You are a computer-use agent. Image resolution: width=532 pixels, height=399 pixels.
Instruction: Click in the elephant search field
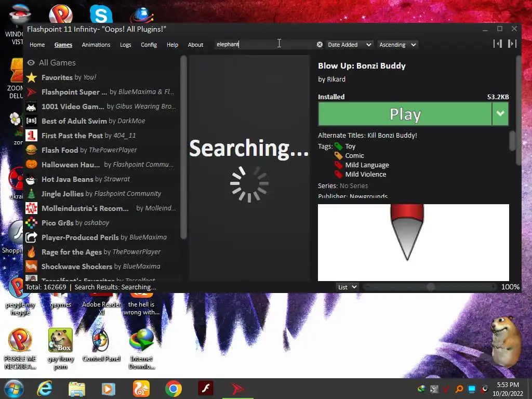pyautogui.click(x=264, y=45)
